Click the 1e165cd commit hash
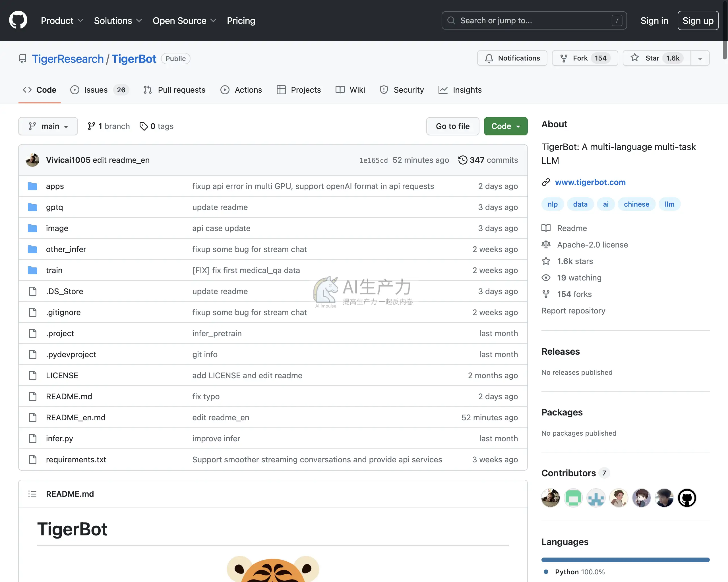 tap(373, 160)
